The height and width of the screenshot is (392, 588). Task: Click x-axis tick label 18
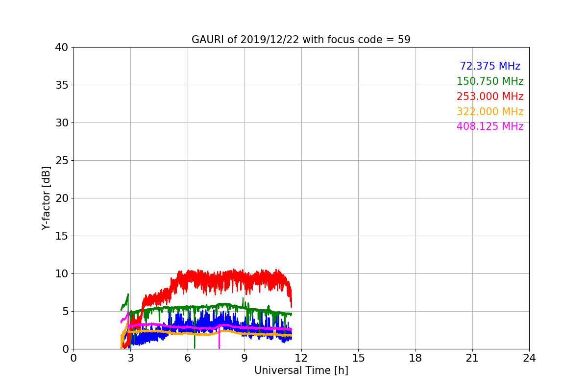coord(416,358)
